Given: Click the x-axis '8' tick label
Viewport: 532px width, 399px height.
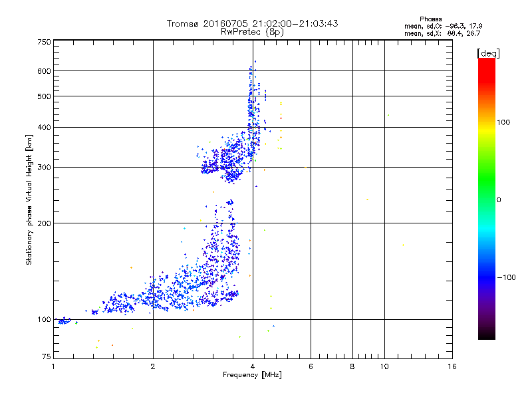Looking at the screenshot, I should point(352,366).
